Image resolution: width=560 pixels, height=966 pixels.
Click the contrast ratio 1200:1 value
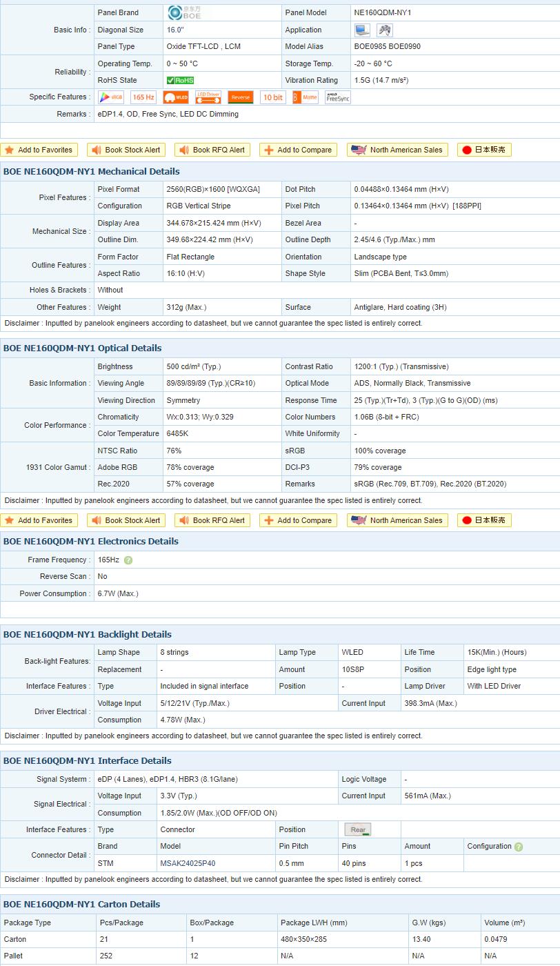401,366
